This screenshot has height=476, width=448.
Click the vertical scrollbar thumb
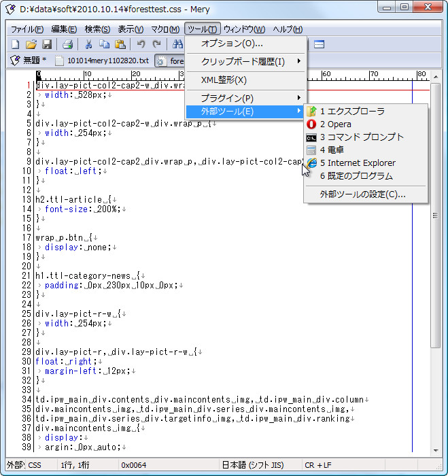(x=436, y=216)
